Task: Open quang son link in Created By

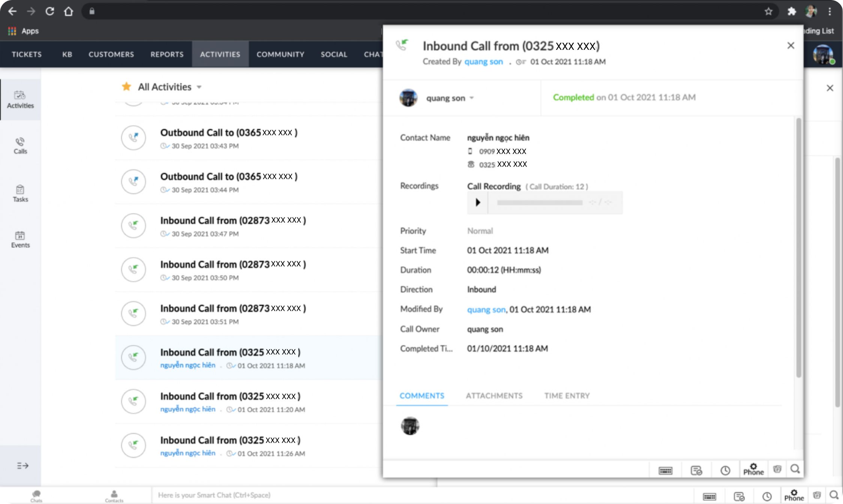Action: (x=483, y=62)
